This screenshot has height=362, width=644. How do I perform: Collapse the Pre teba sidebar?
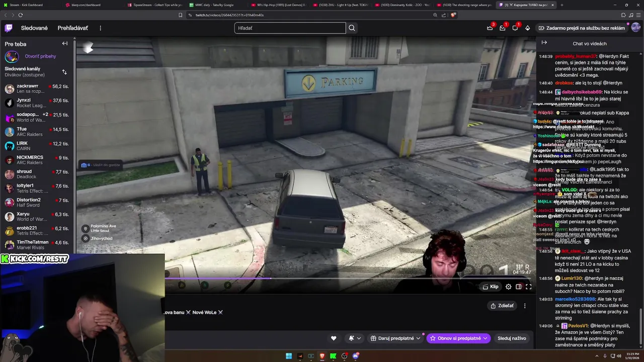coord(65,44)
